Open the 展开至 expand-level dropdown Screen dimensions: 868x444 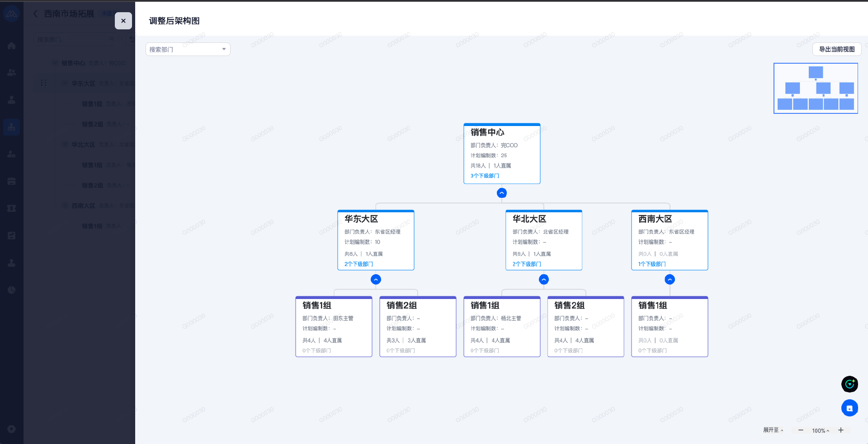773,430
